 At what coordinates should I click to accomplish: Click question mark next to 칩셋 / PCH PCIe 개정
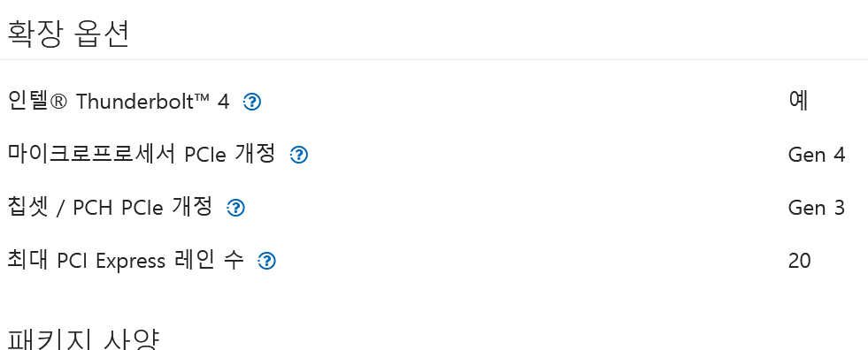pyautogui.click(x=236, y=208)
